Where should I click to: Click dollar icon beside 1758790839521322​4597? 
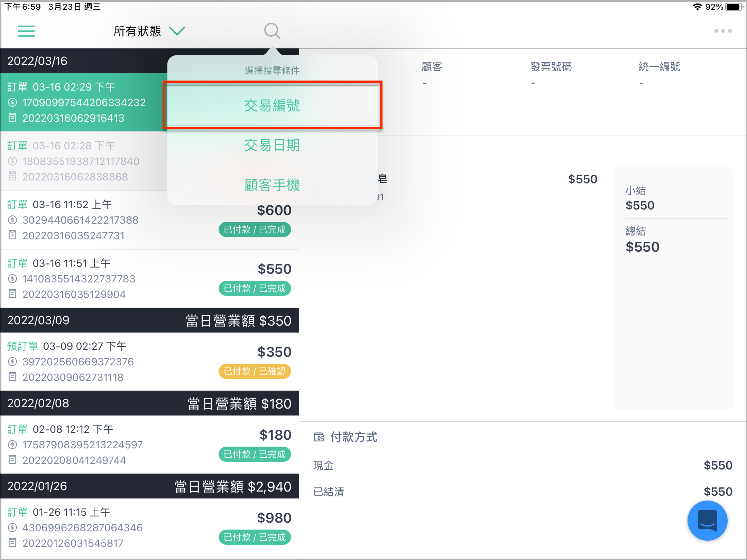pos(12,445)
